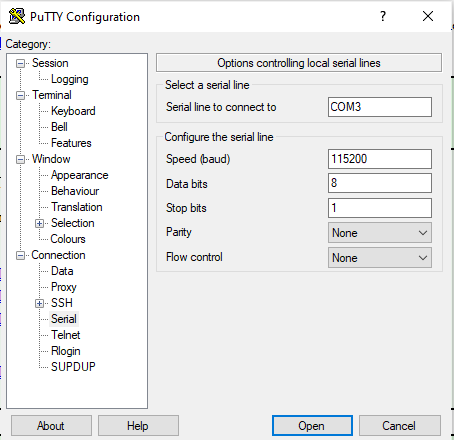This screenshot has height=440, width=454.
Task: Click the Open button
Action: [x=312, y=426]
